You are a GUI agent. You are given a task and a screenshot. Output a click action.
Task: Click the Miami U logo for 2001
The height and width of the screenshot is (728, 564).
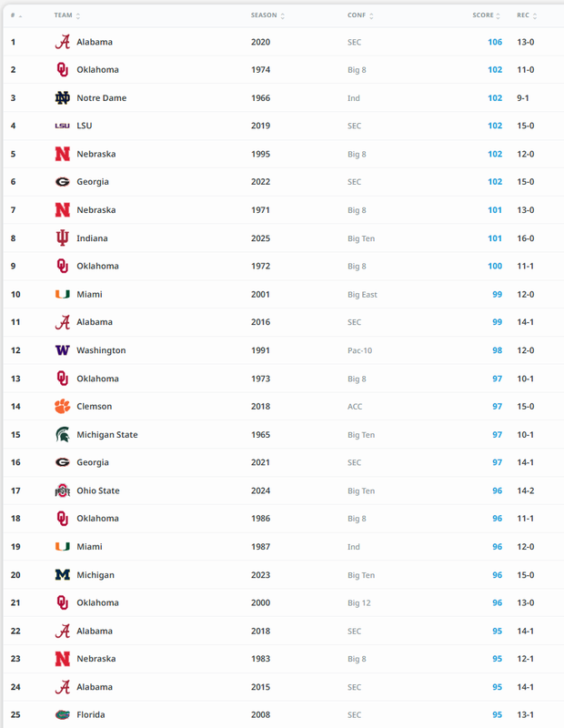pos(62,294)
